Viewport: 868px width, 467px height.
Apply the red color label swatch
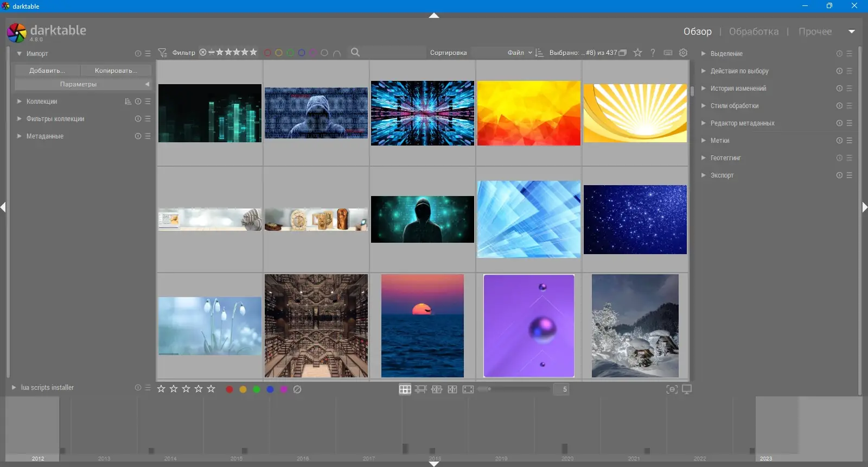(x=229, y=389)
